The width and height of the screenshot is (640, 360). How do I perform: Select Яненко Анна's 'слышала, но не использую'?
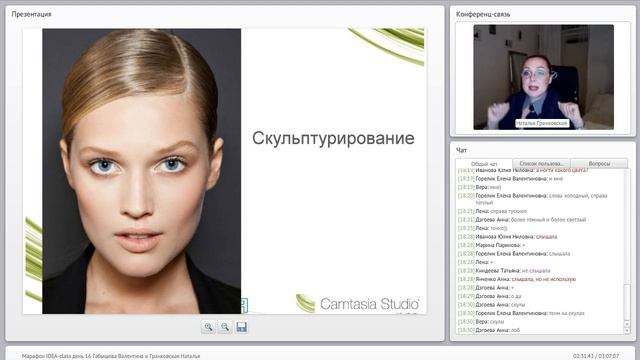pyautogui.click(x=517, y=279)
